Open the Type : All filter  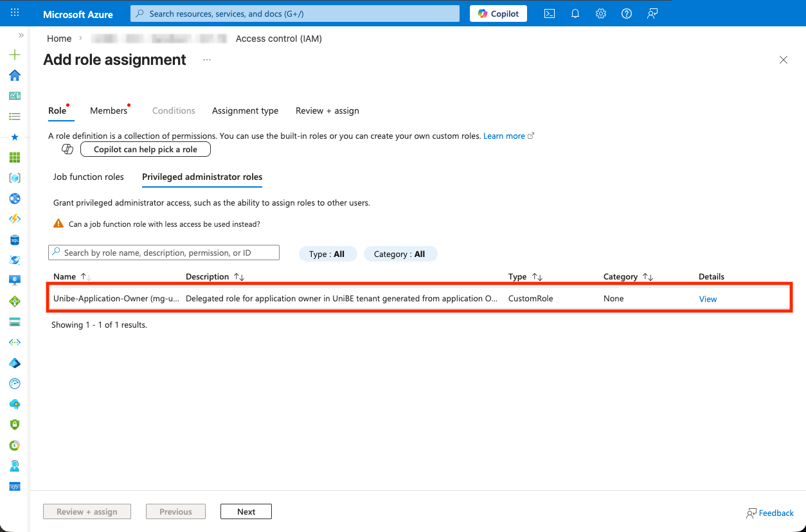tap(327, 254)
